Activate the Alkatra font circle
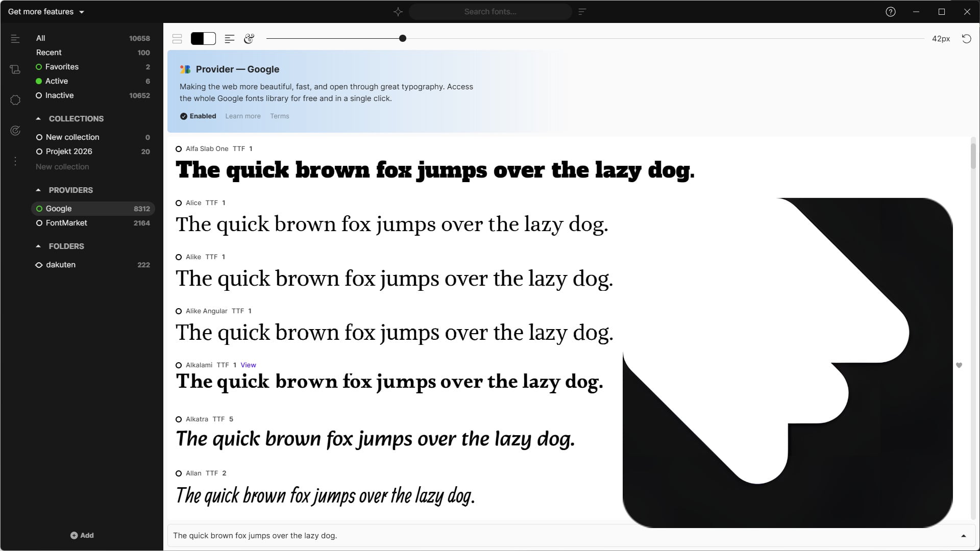Screen dimensions: 980x551 click(x=179, y=419)
